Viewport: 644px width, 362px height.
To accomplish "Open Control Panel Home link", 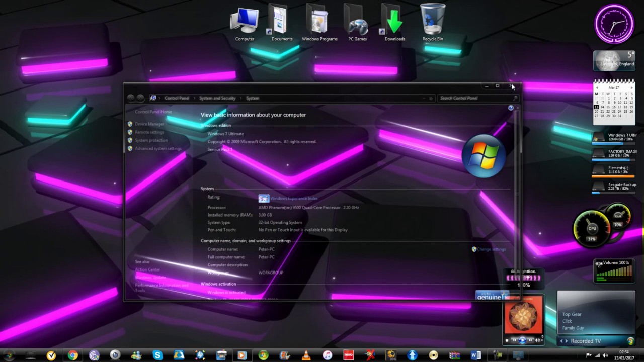I will [x=153, y=112].
